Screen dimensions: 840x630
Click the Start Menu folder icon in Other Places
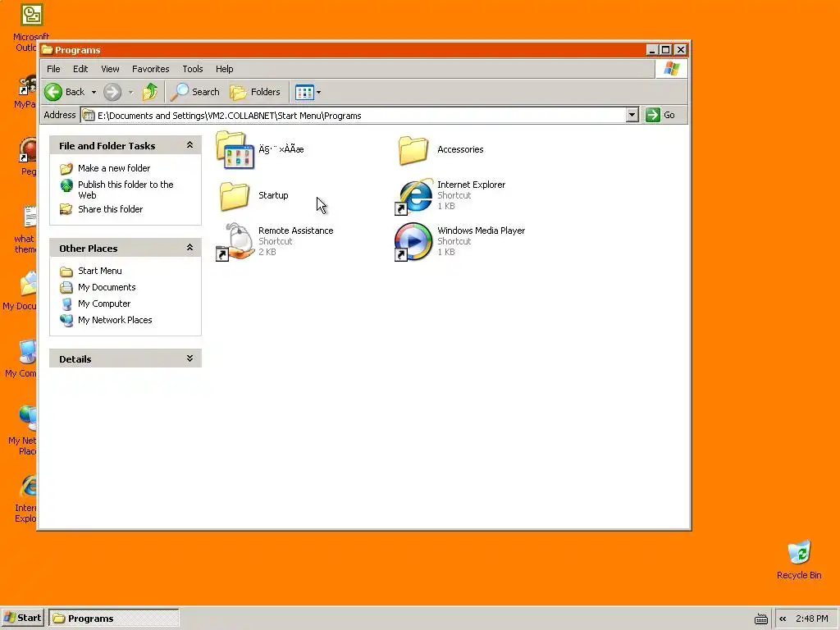coord(66,271)
